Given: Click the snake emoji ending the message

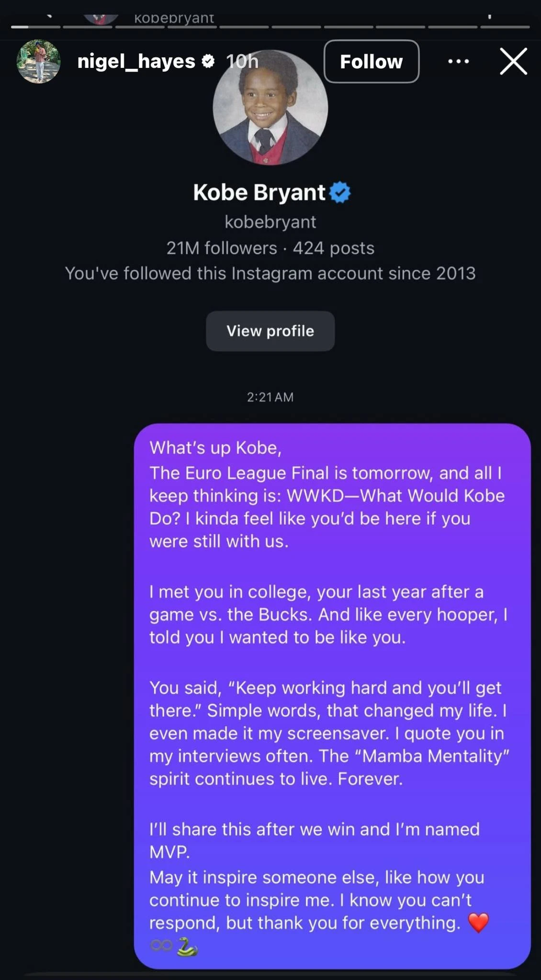Looking at the screenshot, I should tap(187, 946).
